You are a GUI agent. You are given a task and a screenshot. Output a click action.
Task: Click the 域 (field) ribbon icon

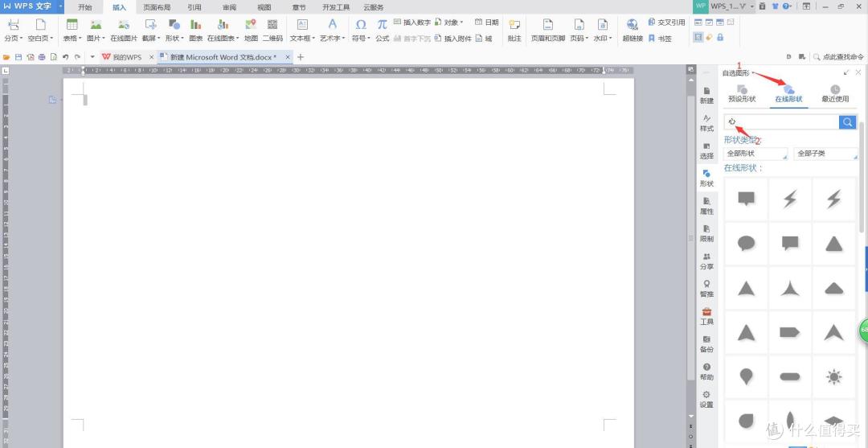[x=483, y=39]
